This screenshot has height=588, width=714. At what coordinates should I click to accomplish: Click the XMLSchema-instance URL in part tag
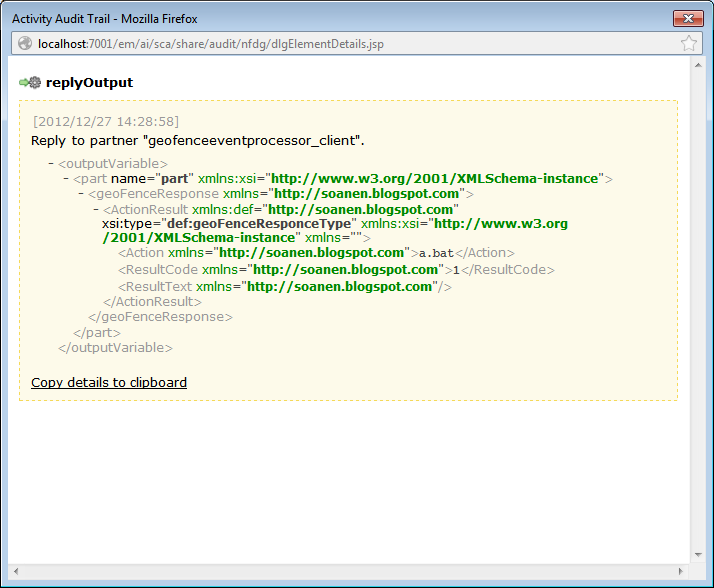pyautogui.click(x=434, y=179)
